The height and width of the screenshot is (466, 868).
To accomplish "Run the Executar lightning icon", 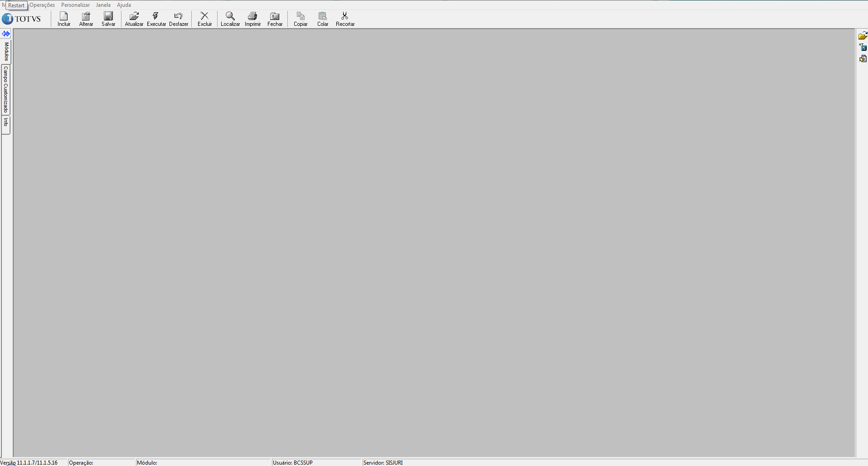I will 156,19.
